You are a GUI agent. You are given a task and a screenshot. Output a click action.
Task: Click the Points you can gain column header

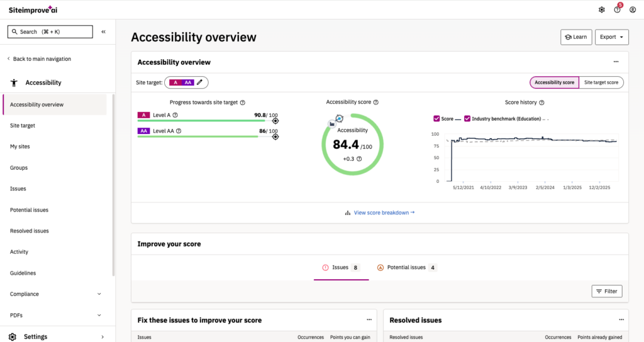(350, 337)
